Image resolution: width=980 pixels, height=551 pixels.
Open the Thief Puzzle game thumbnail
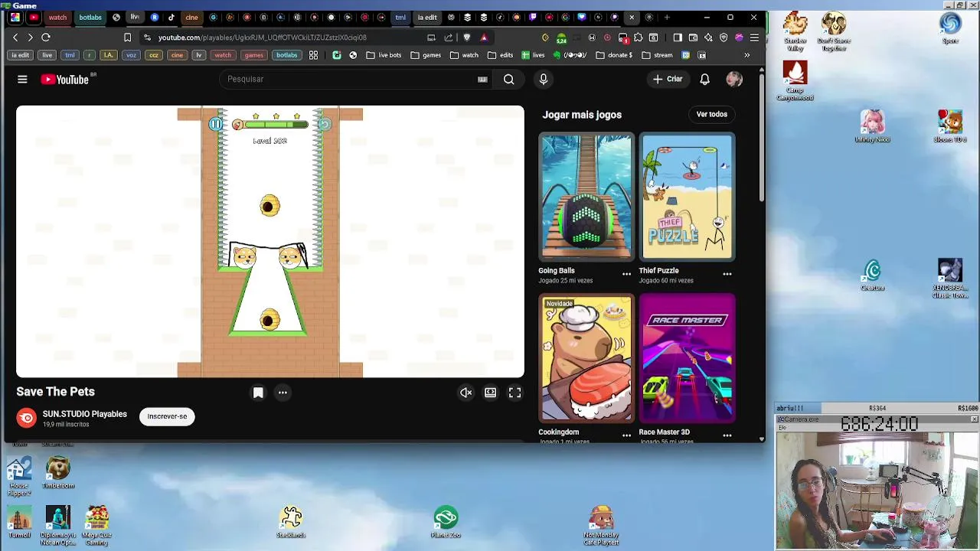tap(687, 197)
